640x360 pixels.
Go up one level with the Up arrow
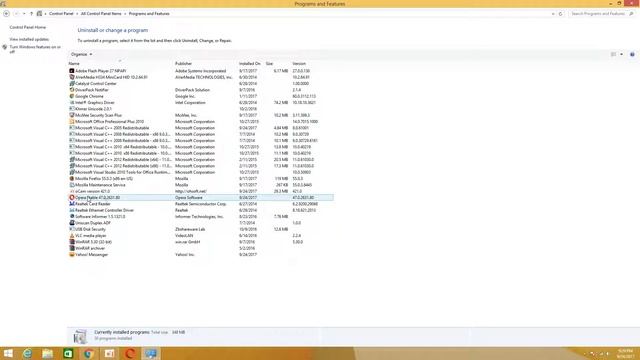coord(31,13)
